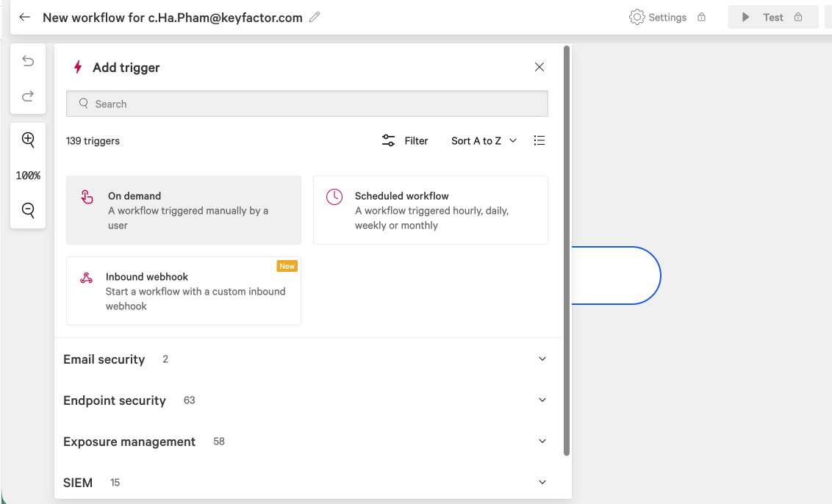Open the workflow Settings
This screenshot has width=832, height=504.
[x=658, y=18]
